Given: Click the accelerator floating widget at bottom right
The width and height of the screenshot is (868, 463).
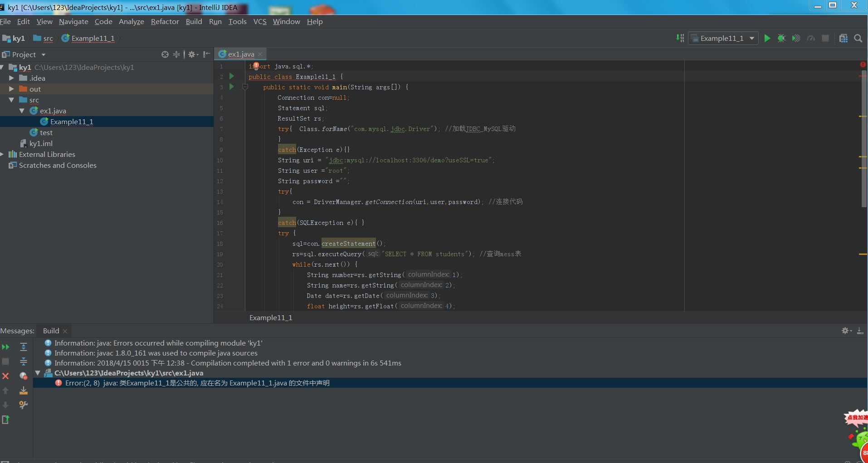Looking at the screenshot, I should pyautogui.click(x=857, y=435).
